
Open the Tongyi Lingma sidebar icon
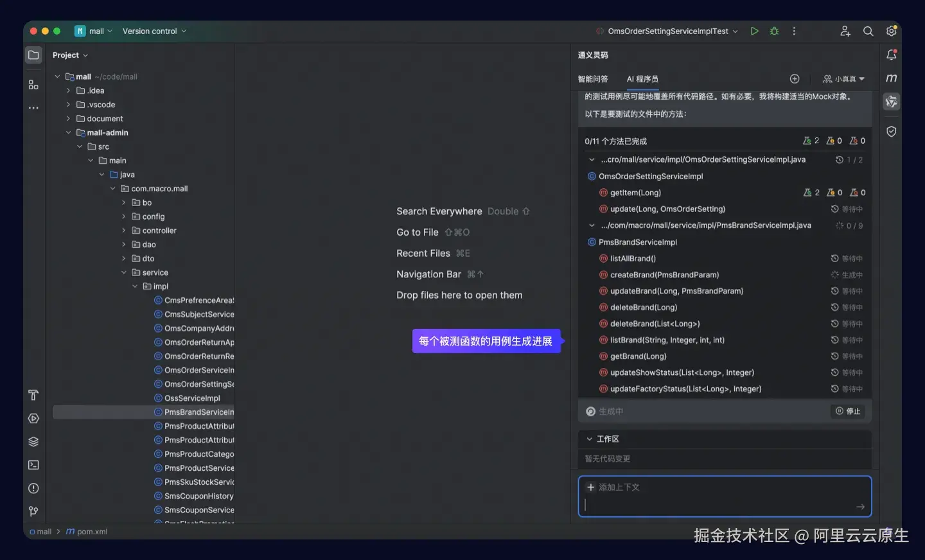coord(892,101)
